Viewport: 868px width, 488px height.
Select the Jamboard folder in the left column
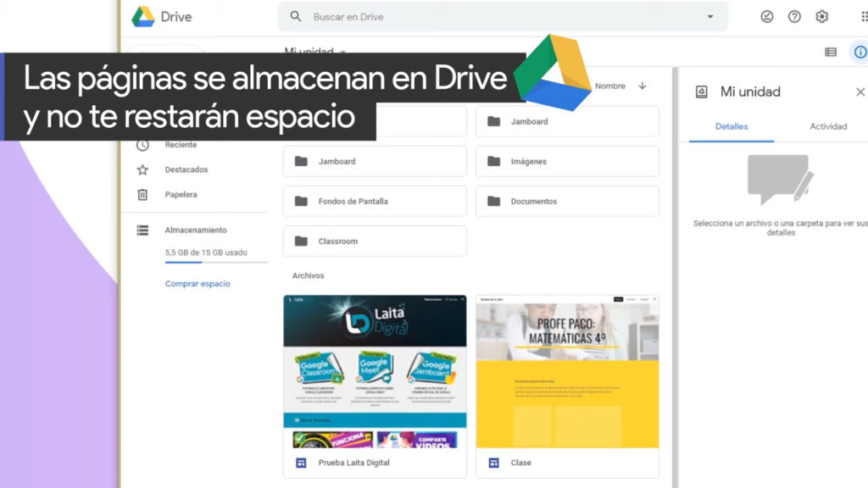click(x=375, y=162)
